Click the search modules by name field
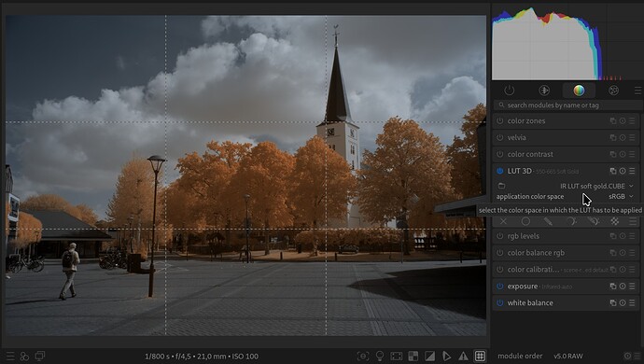Screen dimensions: 644x364 pyautogui.click(x=567, y=105)
